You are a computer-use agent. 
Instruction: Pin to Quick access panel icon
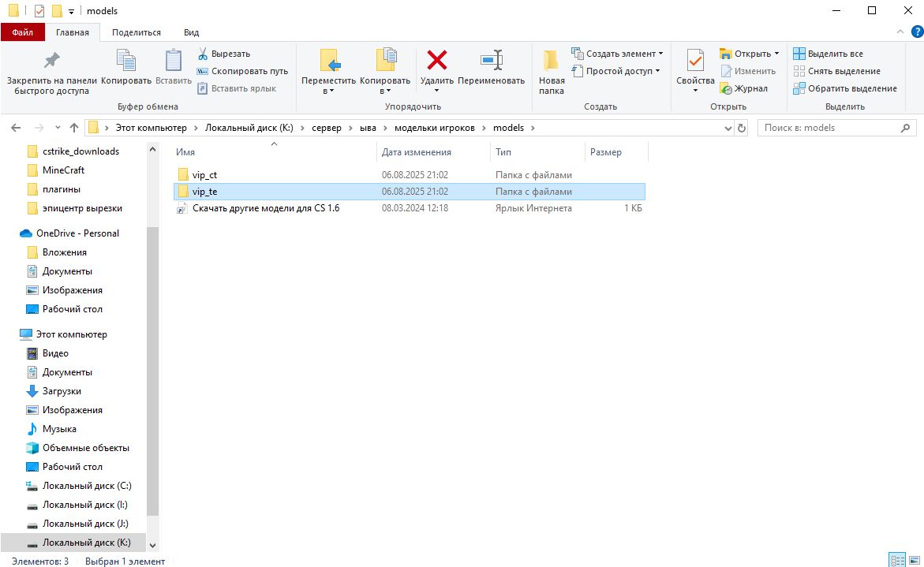tap(51, 62)
